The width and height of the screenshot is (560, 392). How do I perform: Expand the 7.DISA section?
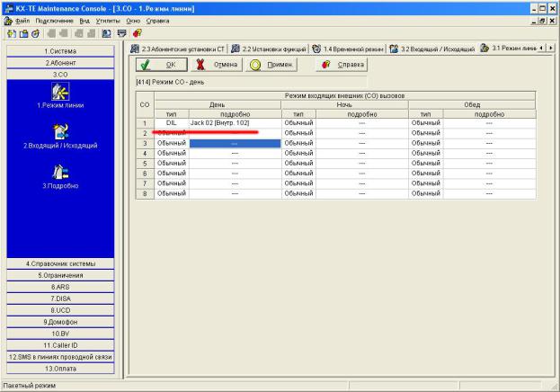point(60,298)
